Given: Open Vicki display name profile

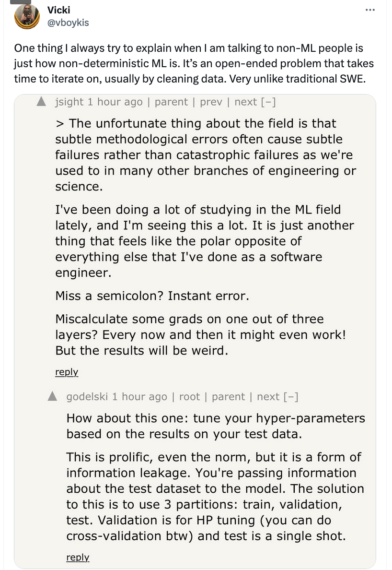Looking at the screenshot, I should point(59,10).
